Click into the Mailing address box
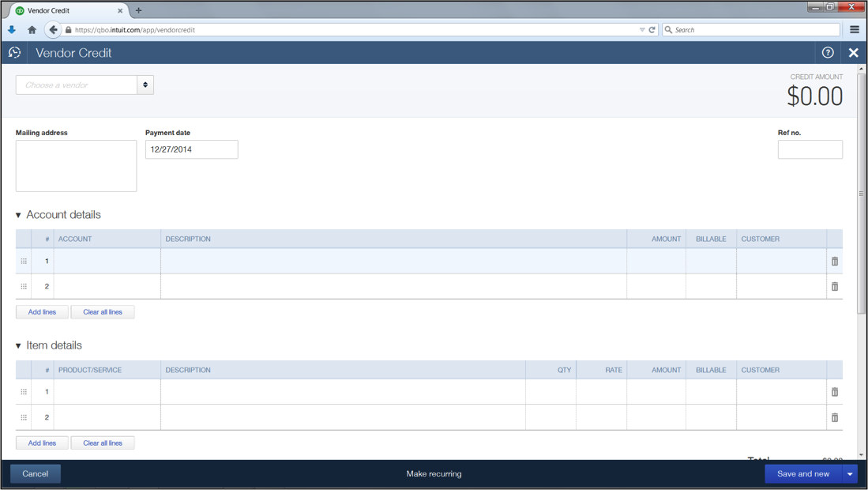Image resolution: width=868 pixels, height=490 pixels. tap(76, 165)
